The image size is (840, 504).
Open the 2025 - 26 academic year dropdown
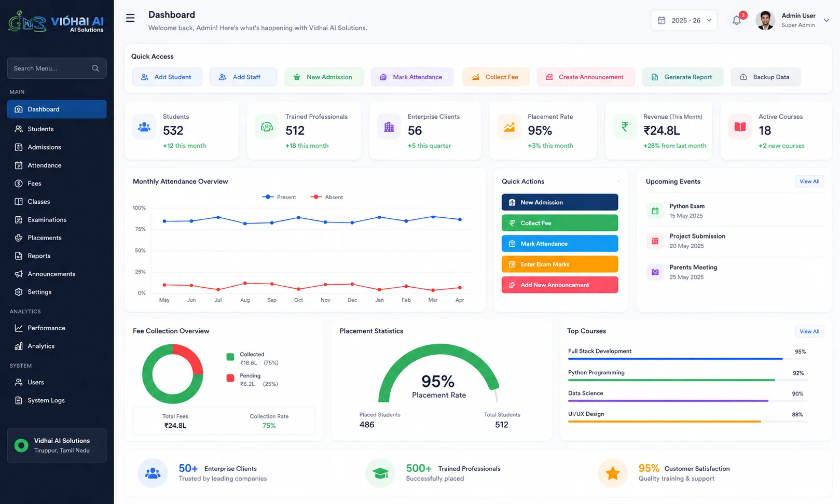point(684,20)
